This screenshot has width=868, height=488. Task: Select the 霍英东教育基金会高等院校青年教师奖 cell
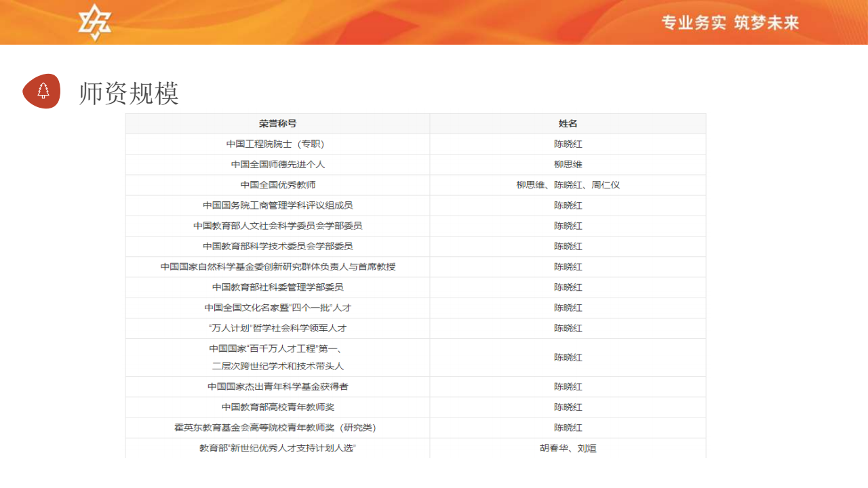277,428
